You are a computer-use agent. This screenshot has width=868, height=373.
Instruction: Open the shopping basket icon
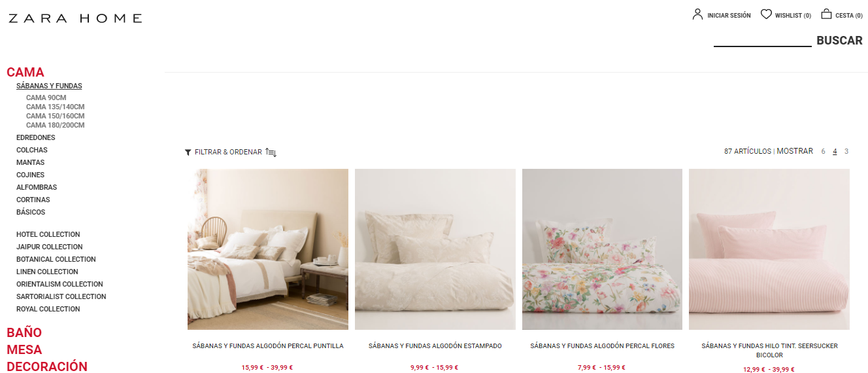point(826,14)
